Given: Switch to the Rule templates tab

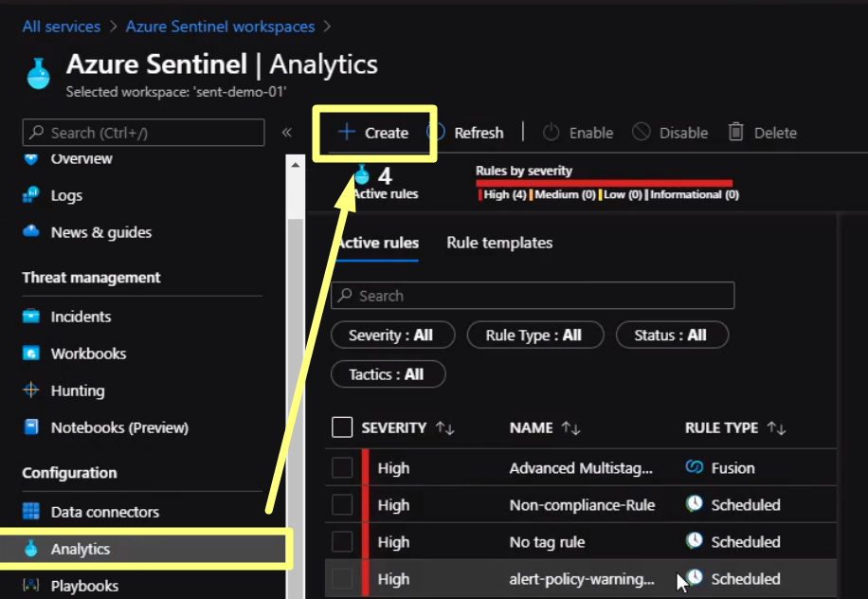Looking at the screenshot, I should pyautogui.click(x=499, y=244).
